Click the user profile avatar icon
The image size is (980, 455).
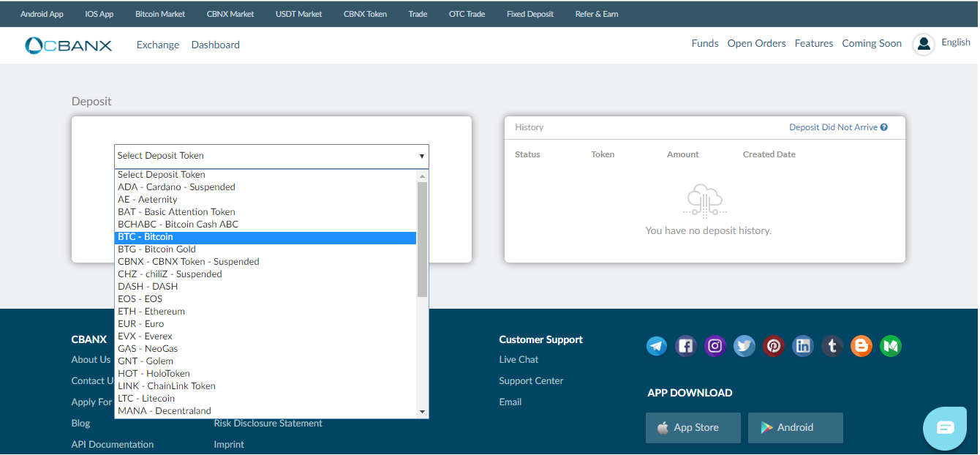[x=924, y=45]
